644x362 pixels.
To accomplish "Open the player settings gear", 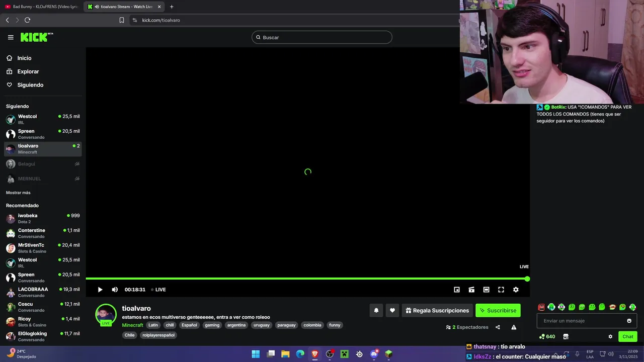I will [516, 290].
